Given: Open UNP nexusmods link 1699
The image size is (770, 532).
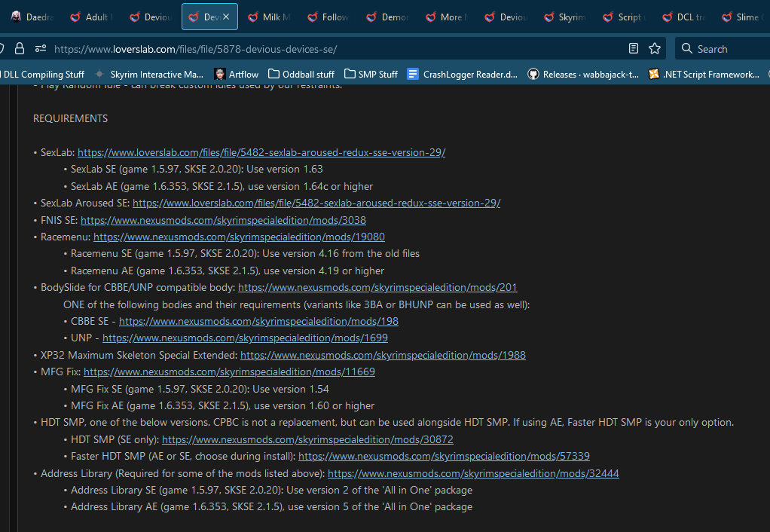Looking at the screenshot, I should click(x=245, y=338).
